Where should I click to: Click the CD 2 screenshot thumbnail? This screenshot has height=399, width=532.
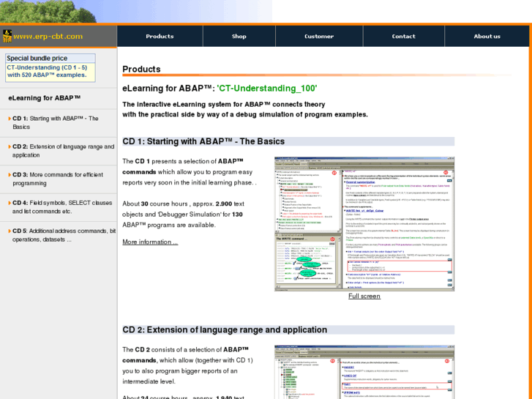(x=364, y=372)
